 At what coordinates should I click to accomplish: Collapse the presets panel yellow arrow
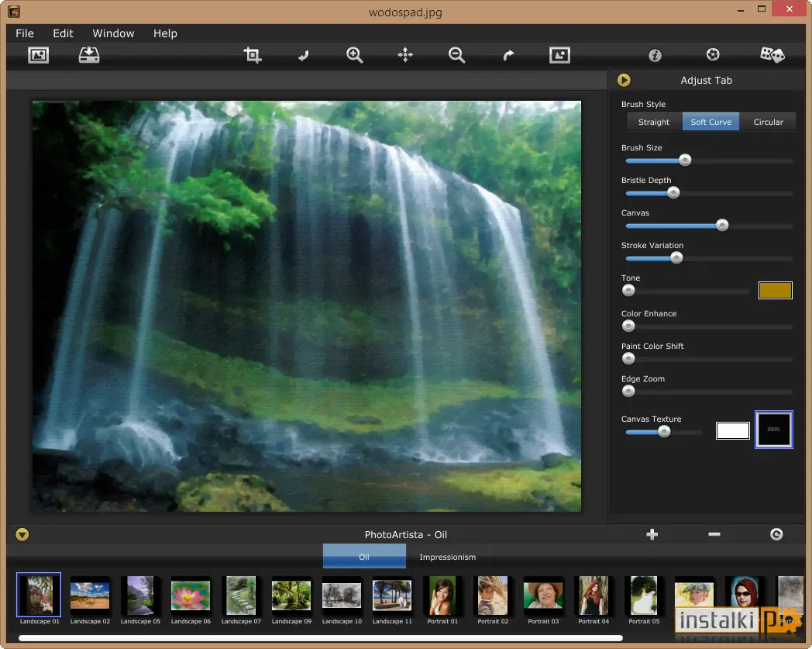(22, 534)
